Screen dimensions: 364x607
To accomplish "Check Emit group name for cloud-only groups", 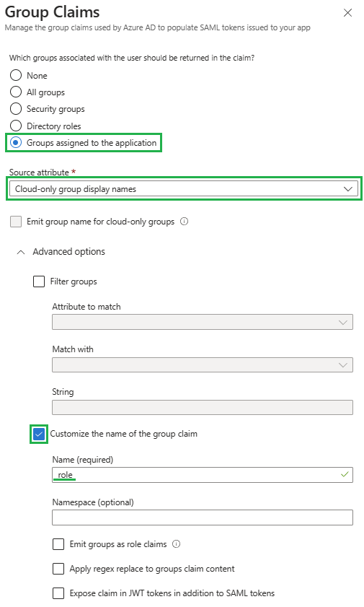I will 16,222.
